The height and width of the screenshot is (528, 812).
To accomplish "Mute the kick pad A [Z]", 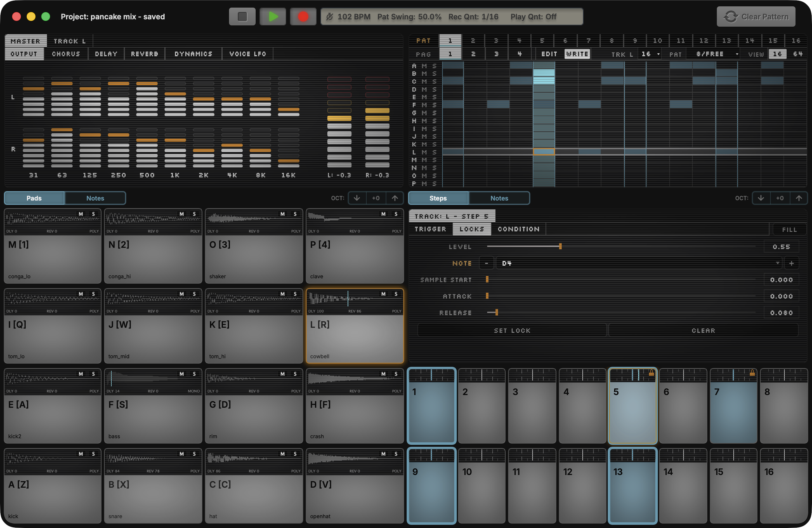I will pyautogui.click(x=81, y=454).
